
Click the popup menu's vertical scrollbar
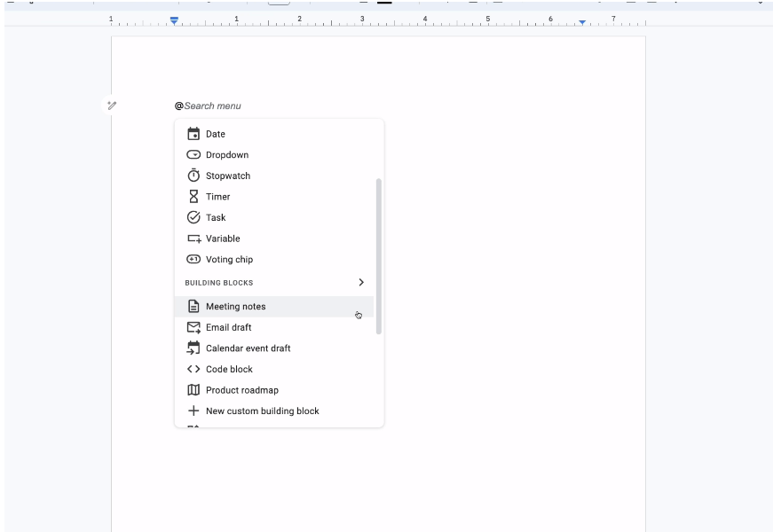(379, 256)
